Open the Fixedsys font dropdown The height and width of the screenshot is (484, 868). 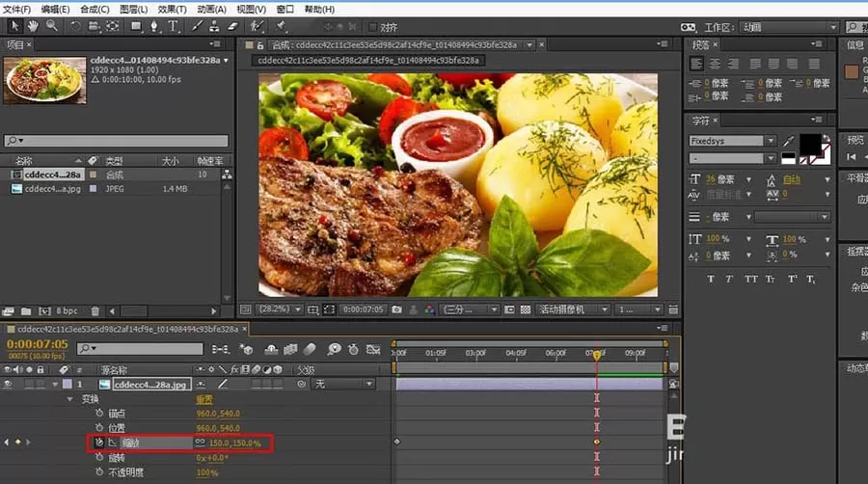771,141
